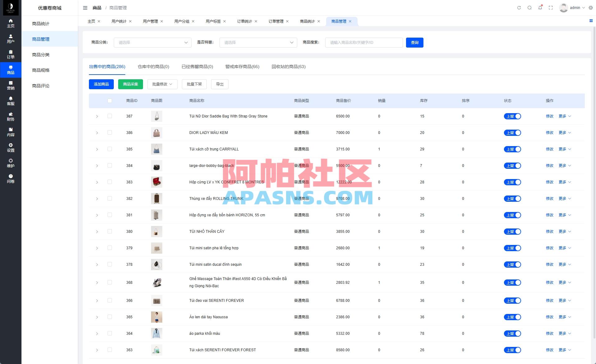Check the select-all checkbox in table header
This screenshot has width=596, height=364.
(x=109, y=100)
